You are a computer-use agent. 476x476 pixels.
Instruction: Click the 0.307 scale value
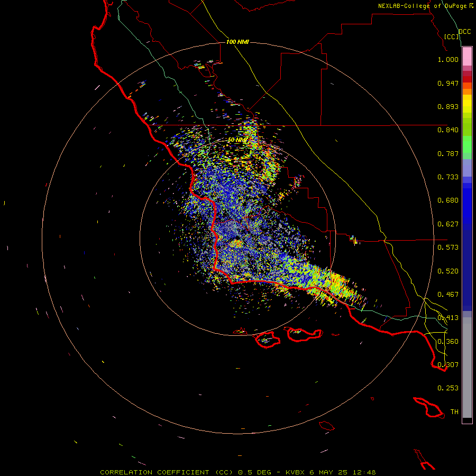[x=448, y=365]
